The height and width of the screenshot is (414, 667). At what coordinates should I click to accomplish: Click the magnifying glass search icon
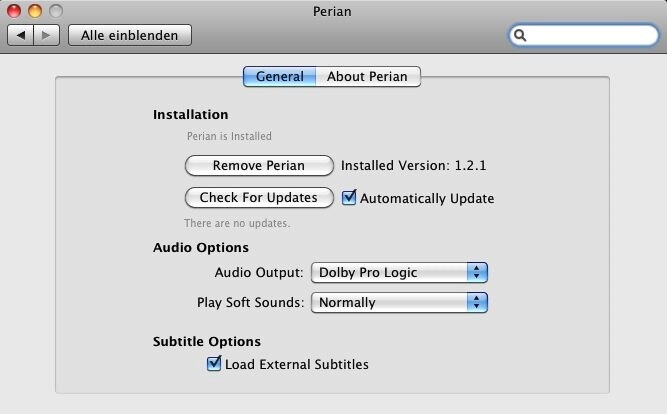pyautogui.click(x=520, y=35)
